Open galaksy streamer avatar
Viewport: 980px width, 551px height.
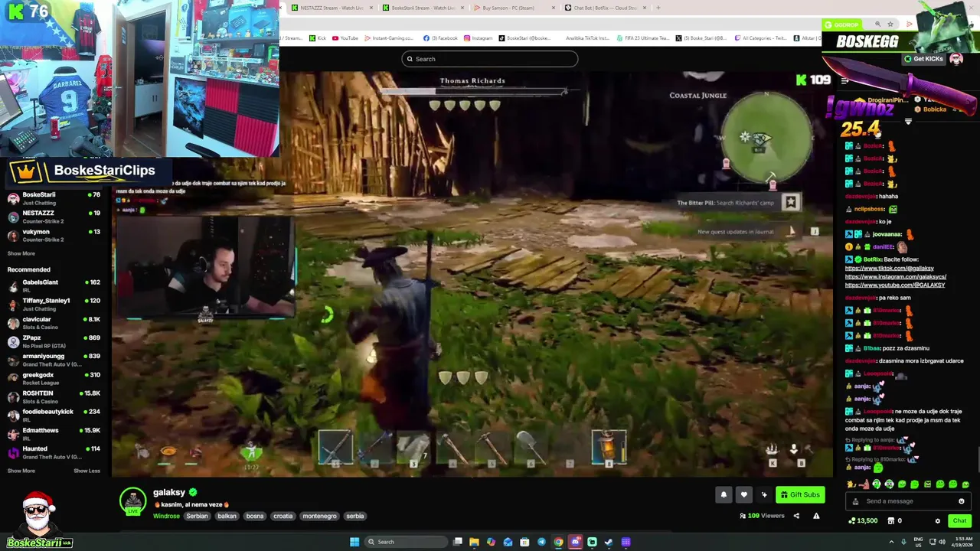point(132,500)
